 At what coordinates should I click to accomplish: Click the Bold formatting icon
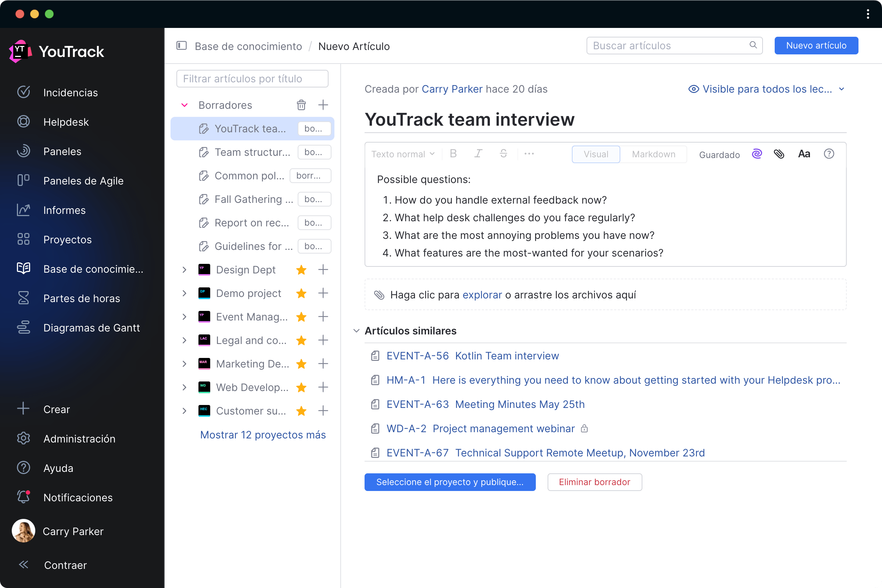click(455, 154)
